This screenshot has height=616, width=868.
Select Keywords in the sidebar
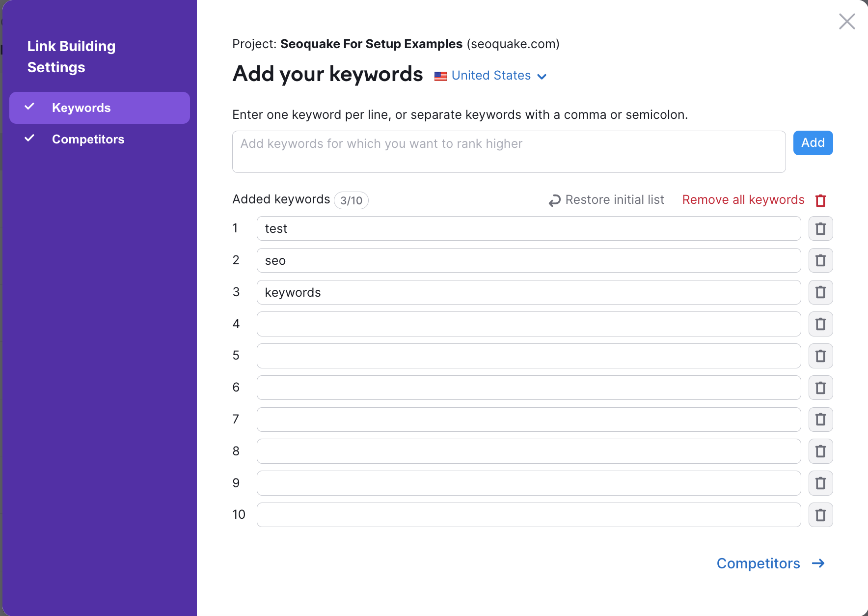click(x=81, y=108)
